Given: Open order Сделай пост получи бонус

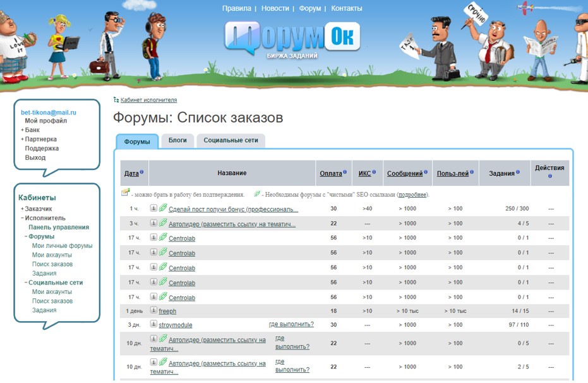Looking at the screenshot, I should [x=233, y=209].
